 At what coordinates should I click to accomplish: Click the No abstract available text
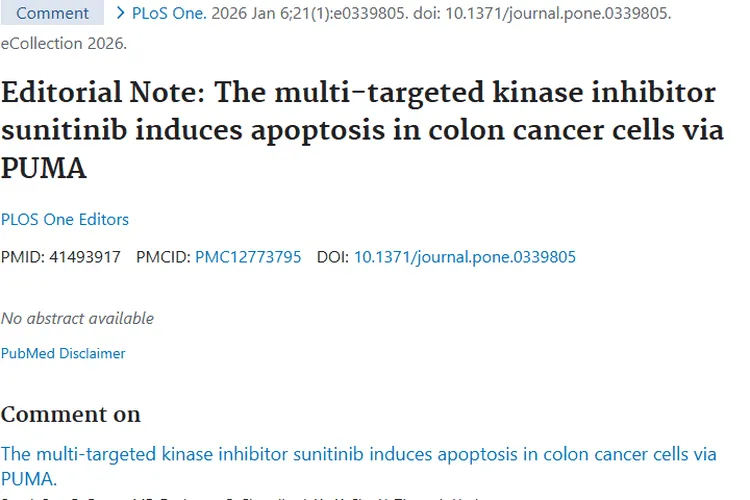[x=78, y=318]
